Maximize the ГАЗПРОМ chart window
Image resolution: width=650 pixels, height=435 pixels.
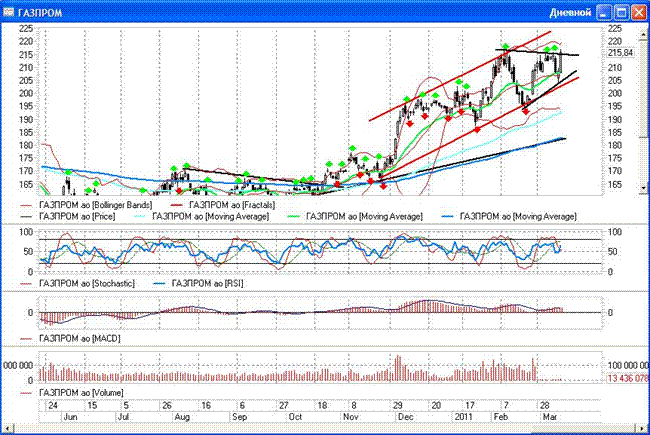pyautogui.click(x=621, y=12)
